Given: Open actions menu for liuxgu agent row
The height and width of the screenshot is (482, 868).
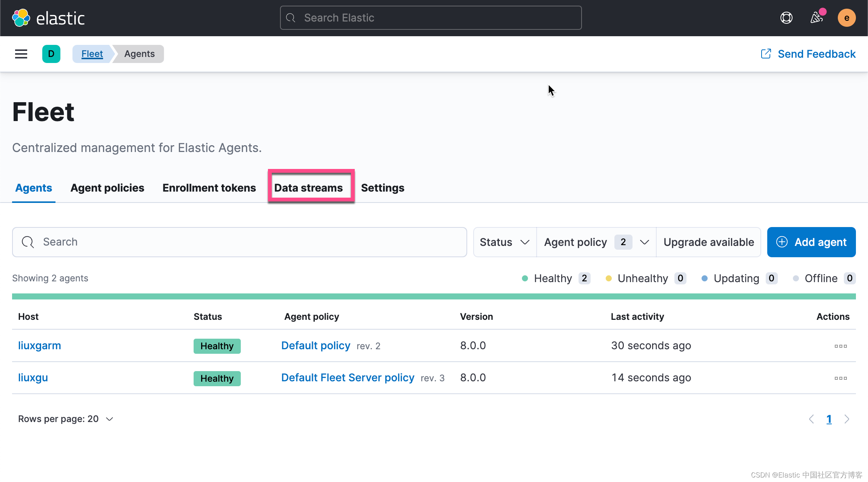Looking at the screenshot, I should click(x=841, y=378).
